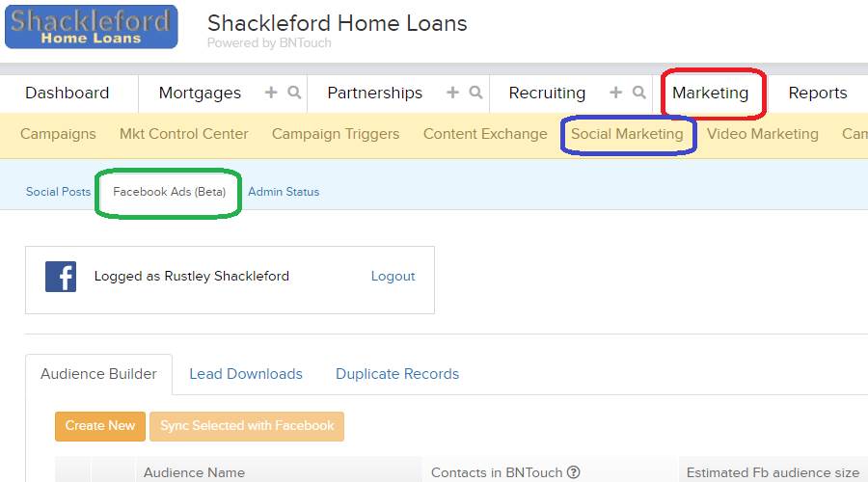Click the plus icon beside Mortgages
The width and height of the screenshot is (868, 482).
point(271,93)
